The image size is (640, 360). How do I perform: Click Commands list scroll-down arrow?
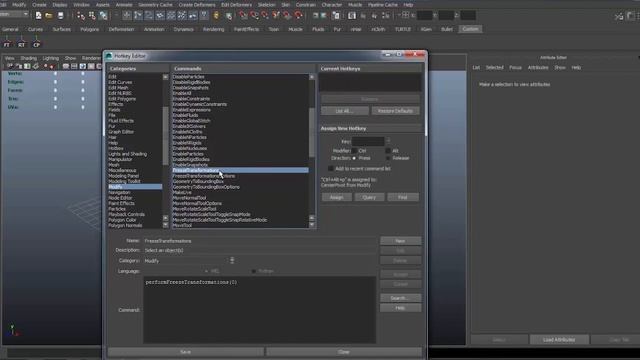tap(312, 225)
